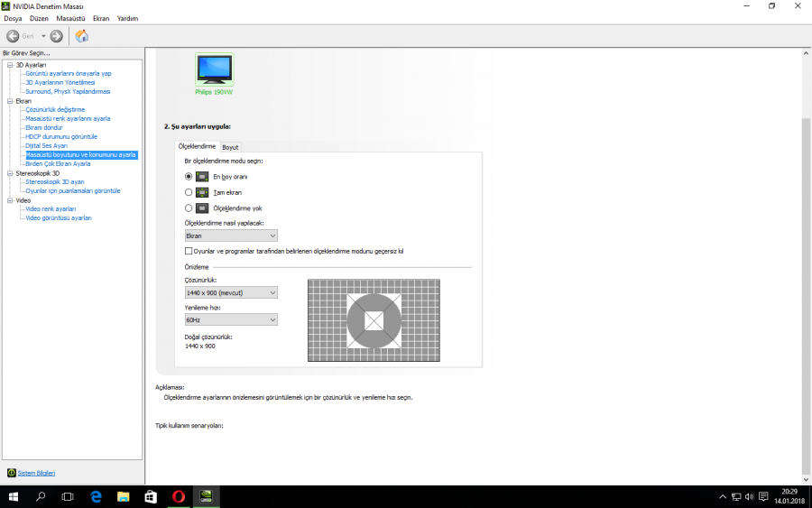812x508 pixels.
Task: Open the volume tray icon
Action: pos(750,497)
